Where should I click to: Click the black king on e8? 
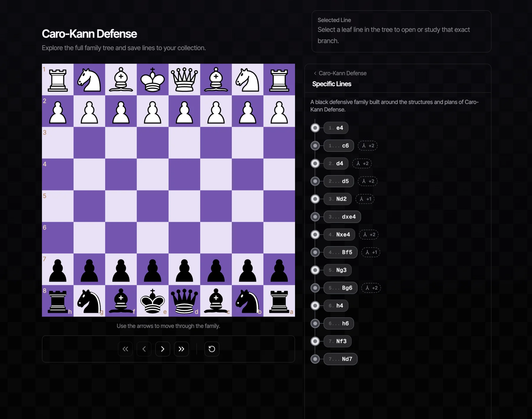click(153, 301)
